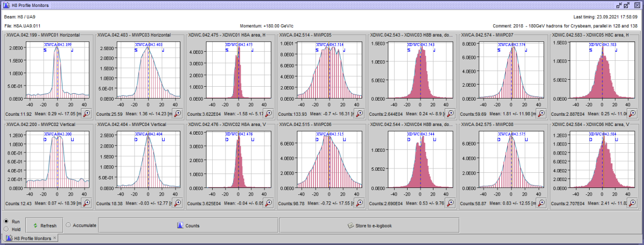Switch to Hold mode
The height and width of the screenshot is (245, 644).
click(6, 229)
